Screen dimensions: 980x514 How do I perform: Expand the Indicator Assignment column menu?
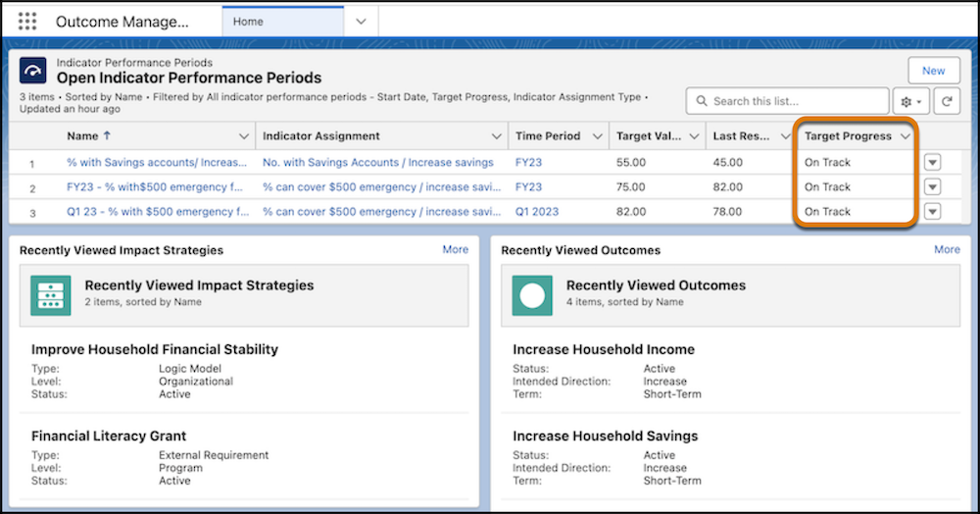tap(496, 136)
